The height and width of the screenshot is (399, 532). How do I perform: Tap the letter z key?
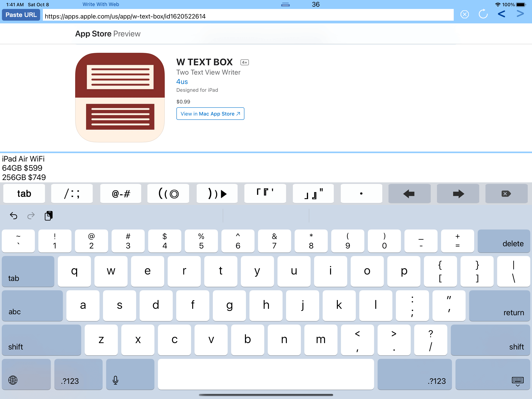point(101,340)
